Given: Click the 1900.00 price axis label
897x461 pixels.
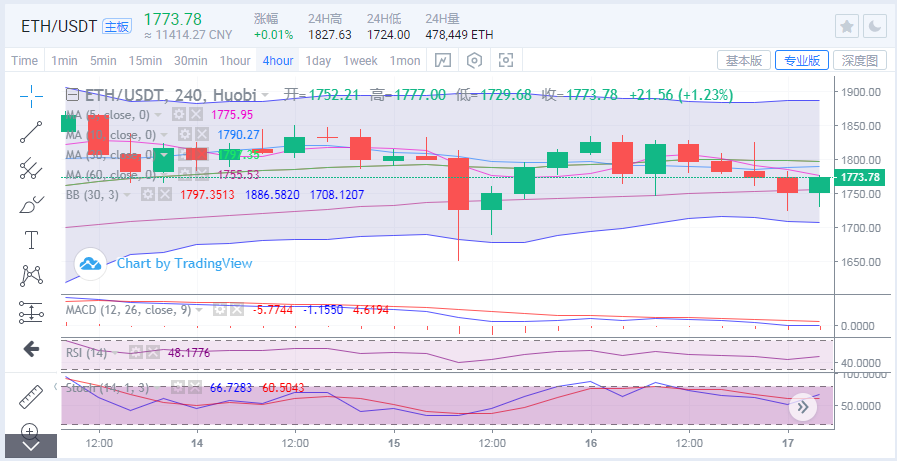Looking at the screenshot, I should (x=860, y=92).
